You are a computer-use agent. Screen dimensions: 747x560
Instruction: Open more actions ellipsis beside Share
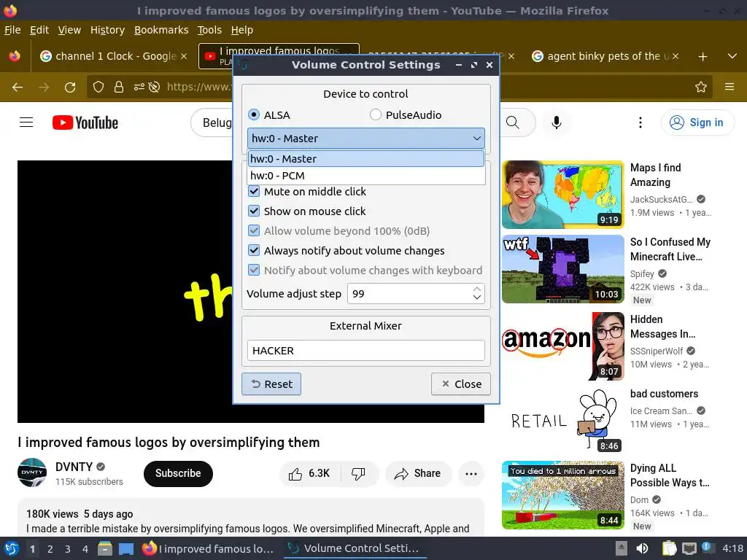pyautogui.click(x=471, y=474)
